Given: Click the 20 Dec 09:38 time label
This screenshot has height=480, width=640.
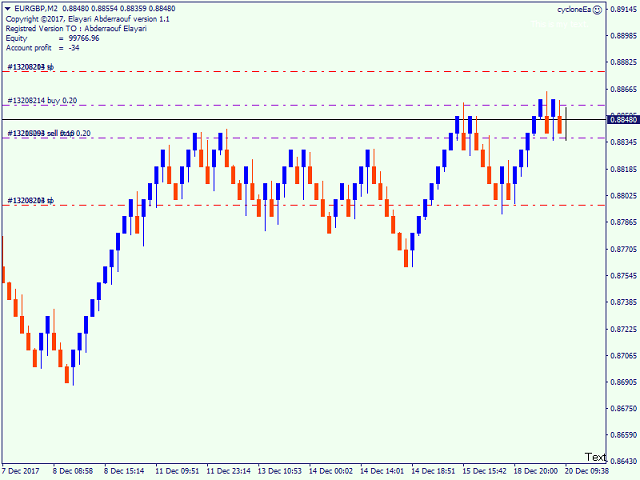Looking at the screenshot, I should point(587,471).
